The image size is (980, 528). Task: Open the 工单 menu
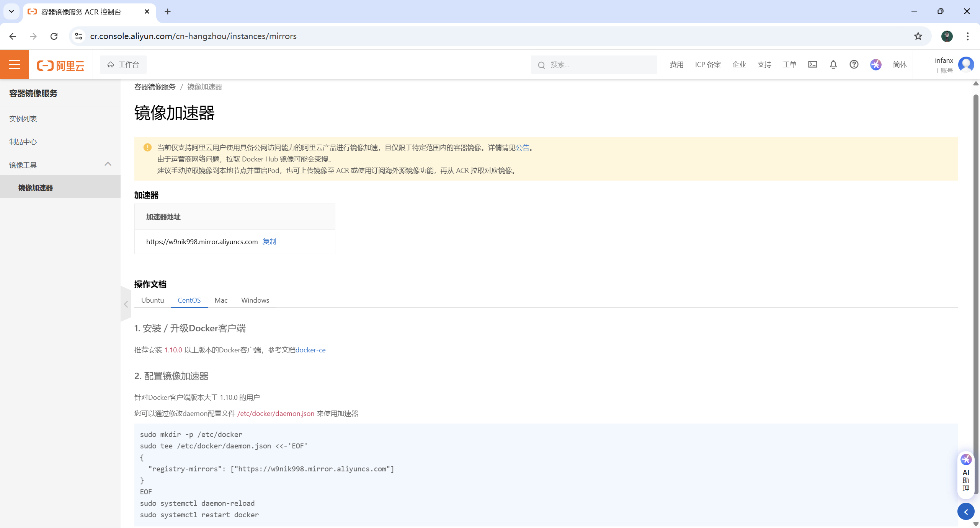tap(789, 65)
